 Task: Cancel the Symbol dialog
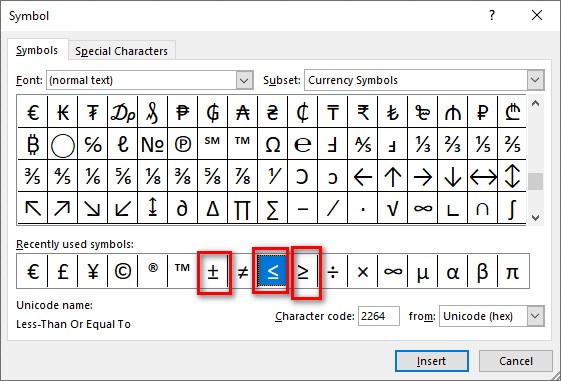516,361
